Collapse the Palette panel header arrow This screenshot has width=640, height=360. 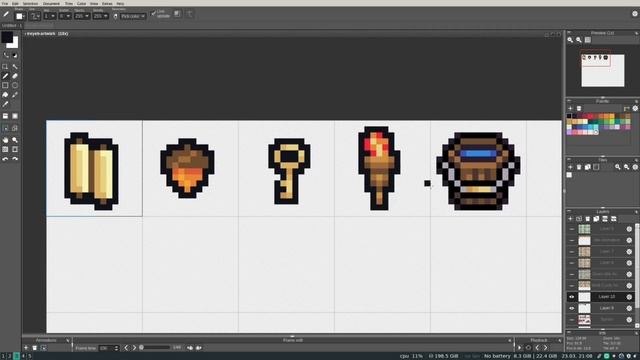569,101
